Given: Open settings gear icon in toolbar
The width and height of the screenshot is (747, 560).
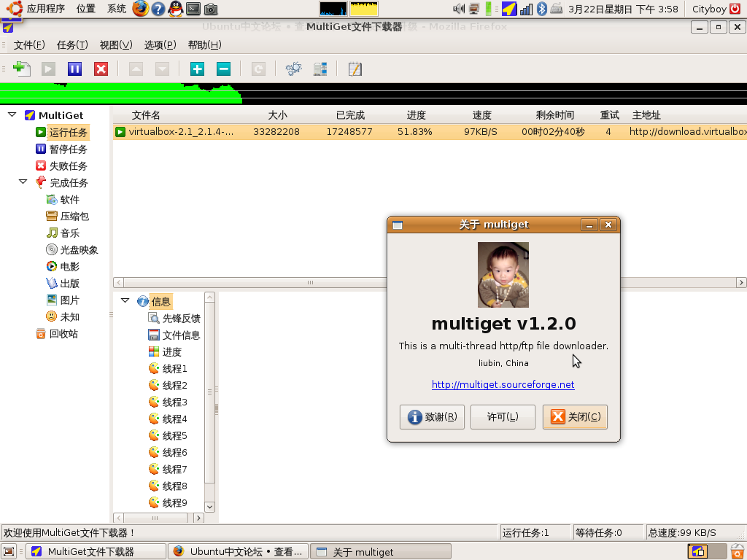Looking at the screenshot, I should point(293,69).
